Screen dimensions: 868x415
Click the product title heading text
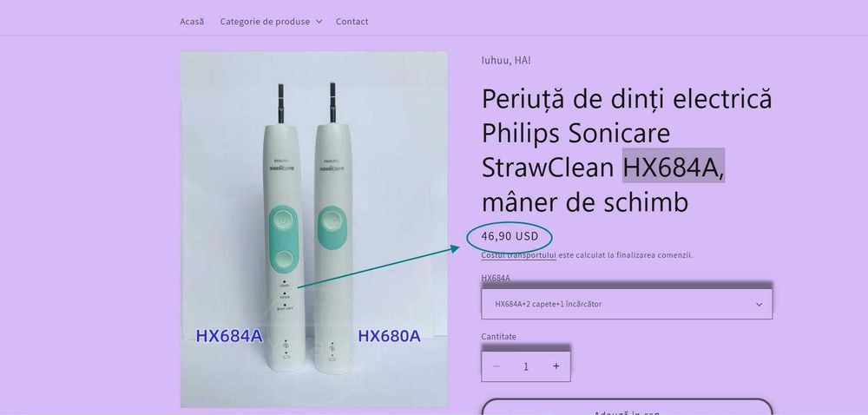pyautogui.click(x=627, y=150)
